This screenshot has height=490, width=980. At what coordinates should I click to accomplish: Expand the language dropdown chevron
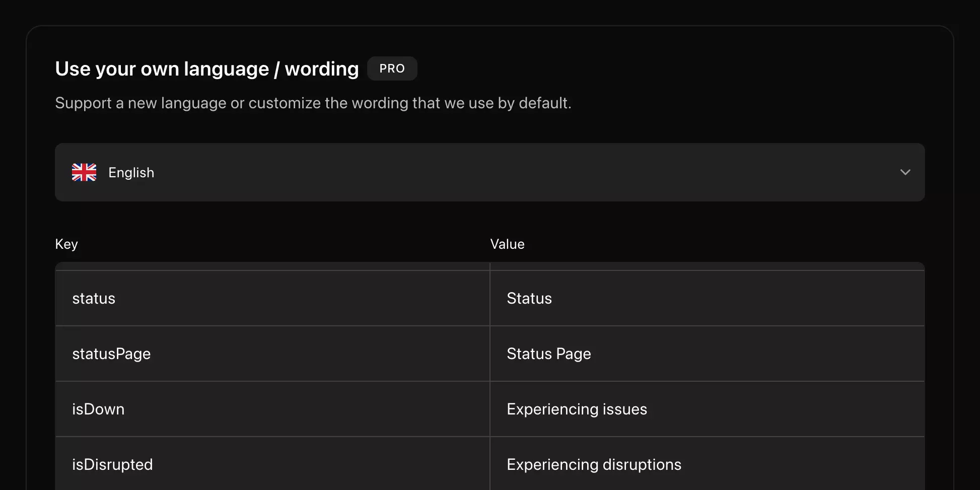905,172
